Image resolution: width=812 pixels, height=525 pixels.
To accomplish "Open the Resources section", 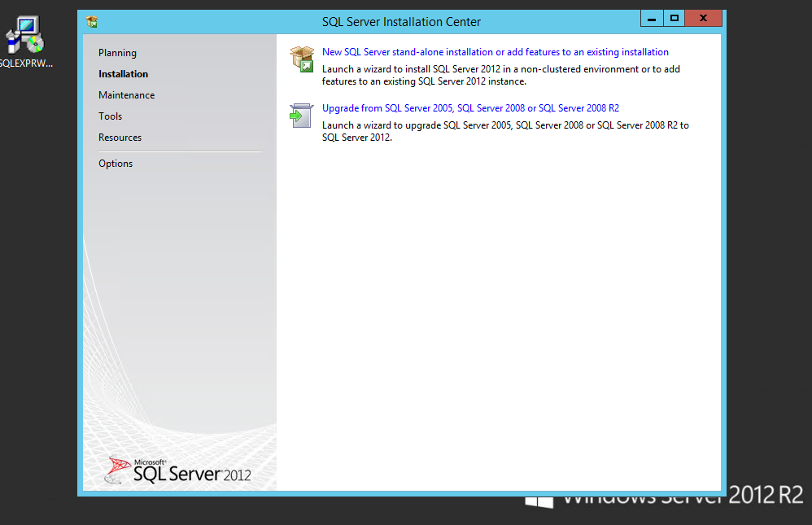I will point(120,138).
